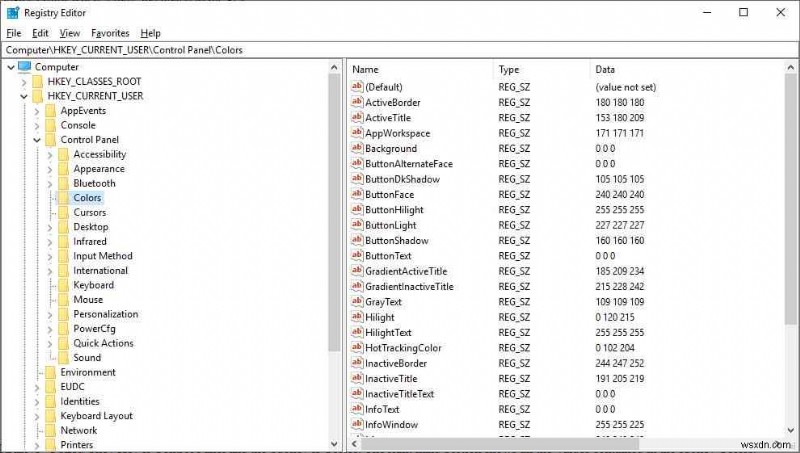This screenshot has height=453, width=800.
Task: Collapse HKEY_CURRENT_USER hive
Action: coord(24,96)
